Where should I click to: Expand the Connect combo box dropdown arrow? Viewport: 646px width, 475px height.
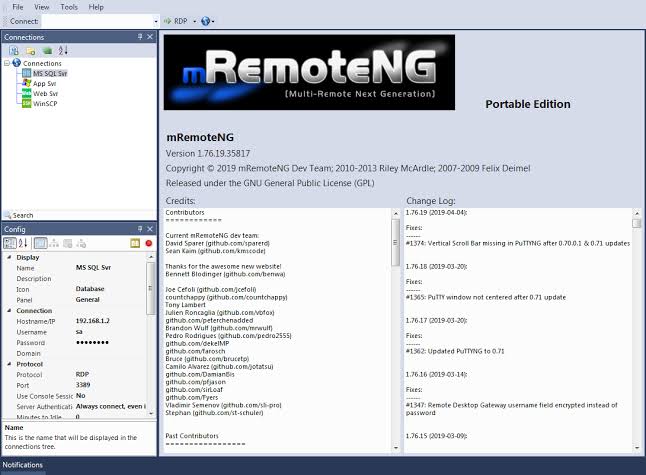coord(156,21)
